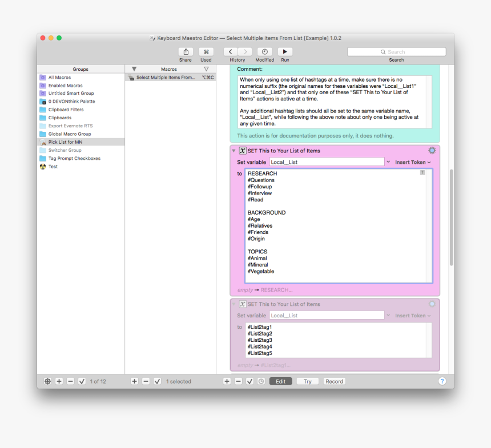Click filled sort triangle in Macros header
This screenshot has width=491, height=448.
(134, 69)
